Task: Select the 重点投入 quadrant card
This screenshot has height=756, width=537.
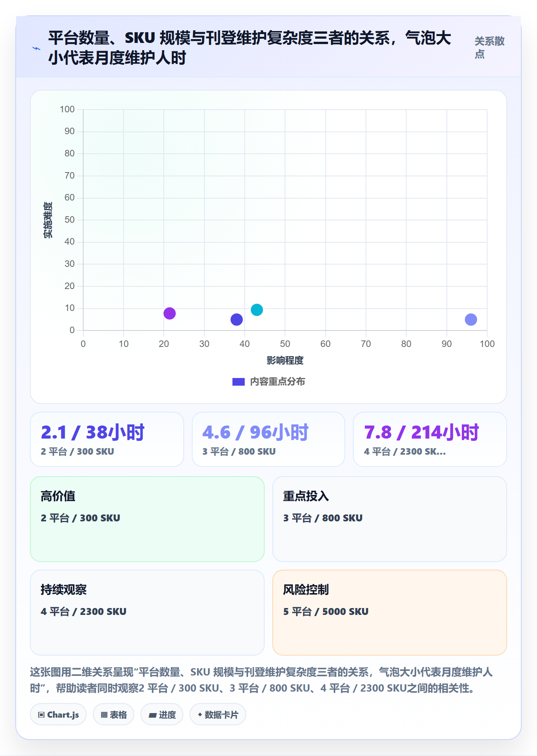Action: click(x=390, y=519)
